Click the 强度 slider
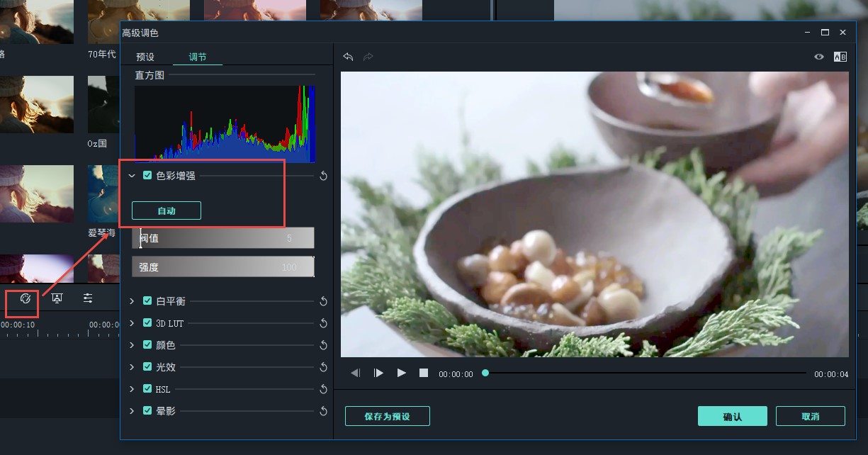 222,267
